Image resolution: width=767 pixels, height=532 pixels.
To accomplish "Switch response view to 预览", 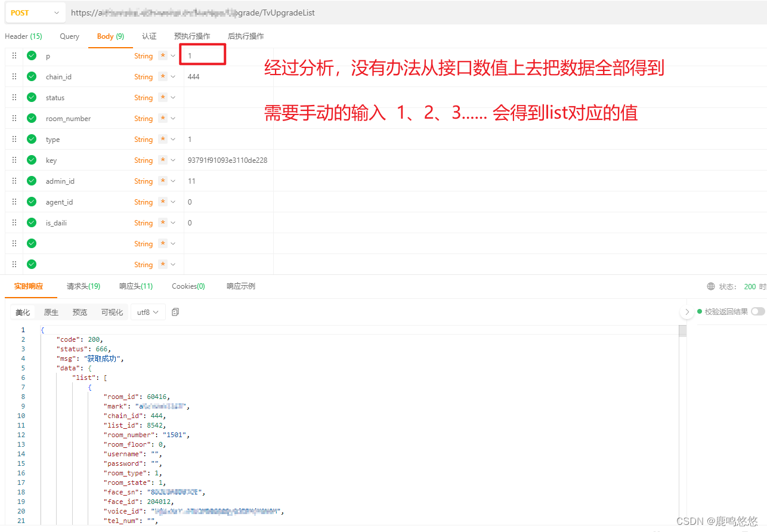I will tap(80, 312).
